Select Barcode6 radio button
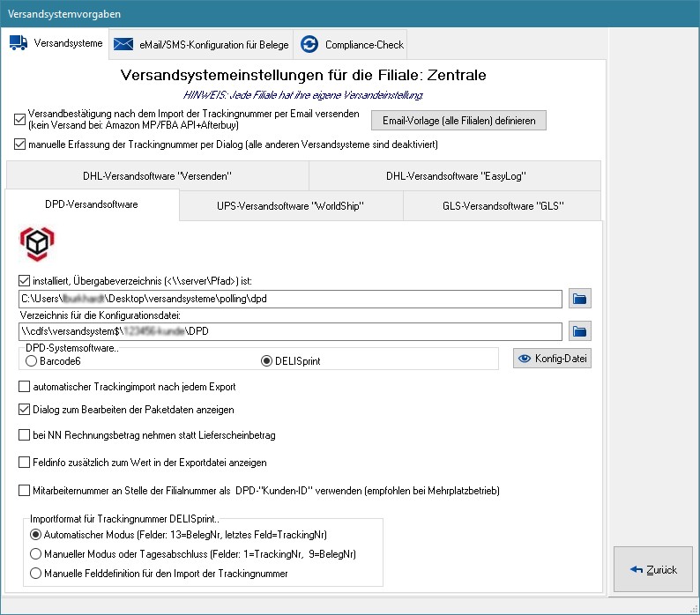Viewport: 700px width, 615px height. pyautogui.click(x=31, y=361)
